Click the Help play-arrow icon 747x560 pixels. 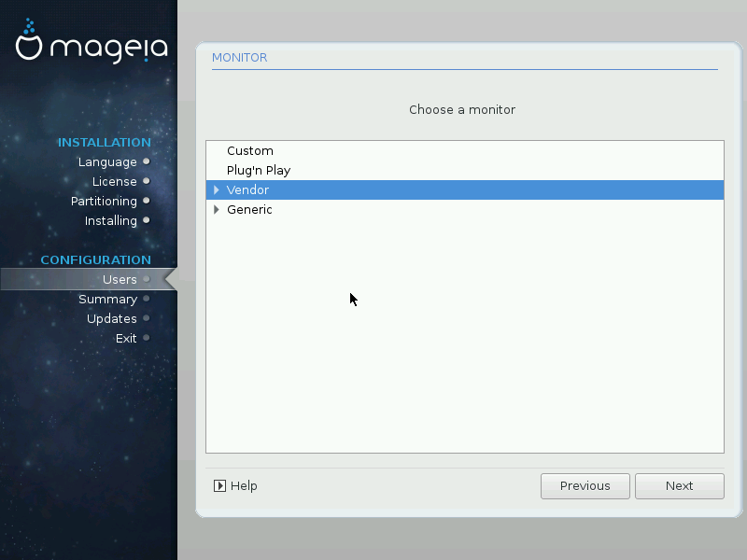pyautogui.click(x=219, y=486)
